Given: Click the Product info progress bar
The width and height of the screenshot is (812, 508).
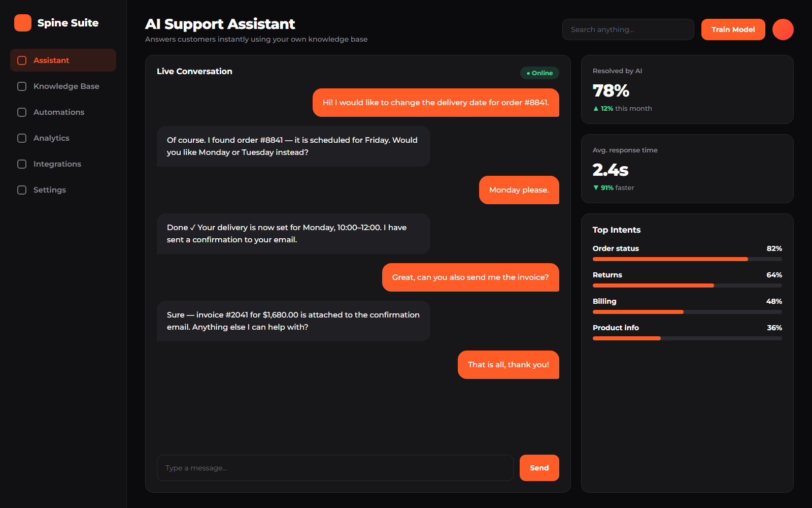Looking at the screenshot, I should point(687,338).
